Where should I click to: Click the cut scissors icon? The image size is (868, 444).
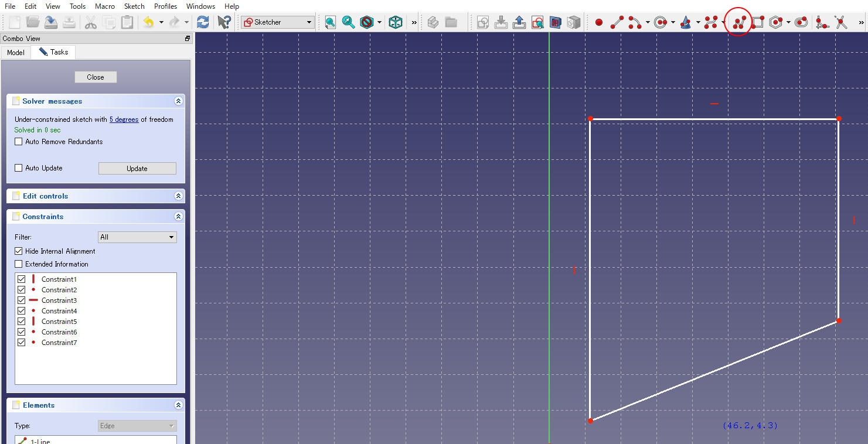[90, 22]
